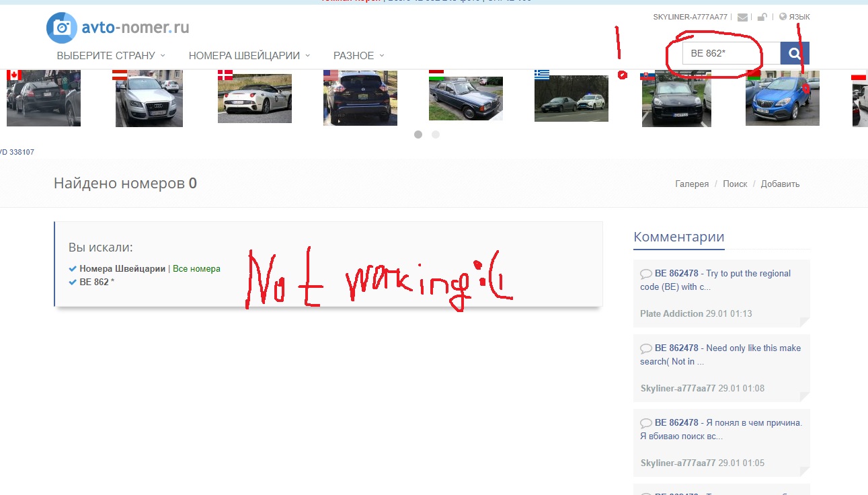
Task: Open comment 'Я понял в чем причина'
Action: (721, 429)
